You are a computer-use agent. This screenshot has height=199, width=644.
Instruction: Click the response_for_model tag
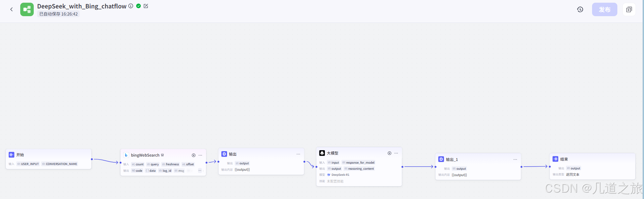(x=358, y=163)
